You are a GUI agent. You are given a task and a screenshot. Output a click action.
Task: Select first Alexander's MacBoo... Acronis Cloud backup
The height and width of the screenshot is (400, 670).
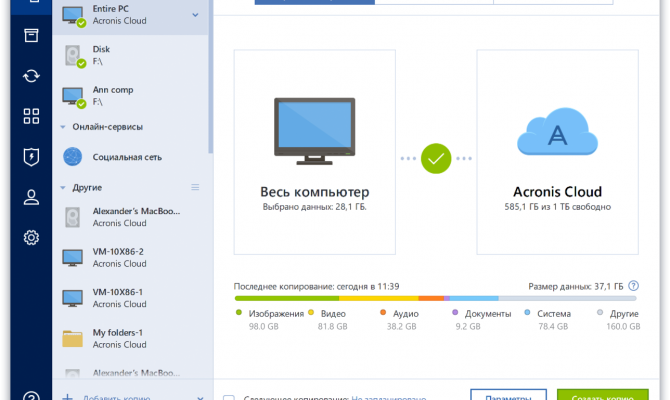(x=130, y=217)
